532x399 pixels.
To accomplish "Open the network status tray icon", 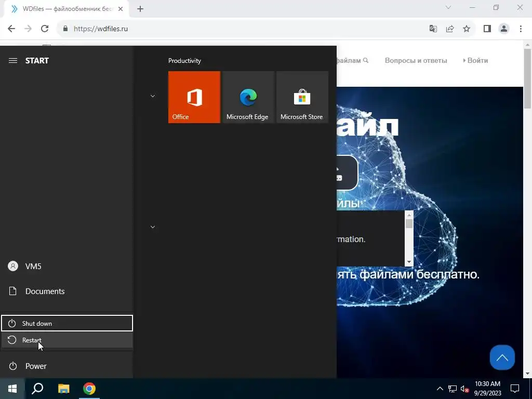I will [453, 389].
